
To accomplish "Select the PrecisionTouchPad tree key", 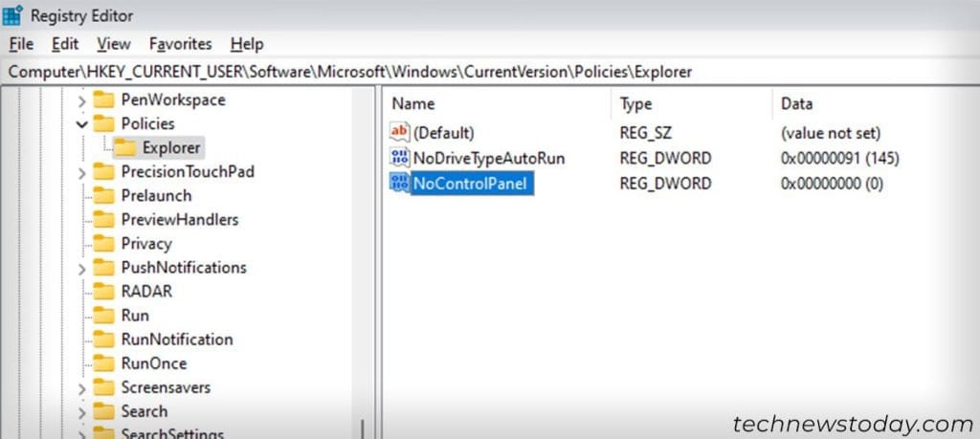I will [188, 172].
